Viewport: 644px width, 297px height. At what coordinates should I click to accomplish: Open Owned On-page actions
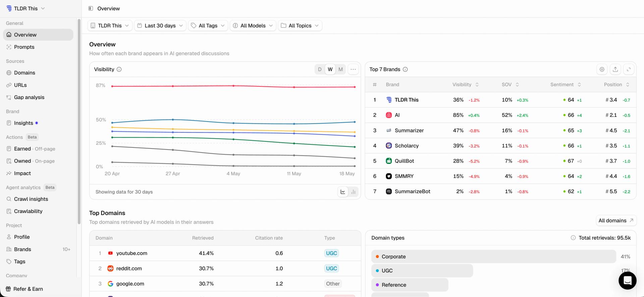tap(38, 161)
